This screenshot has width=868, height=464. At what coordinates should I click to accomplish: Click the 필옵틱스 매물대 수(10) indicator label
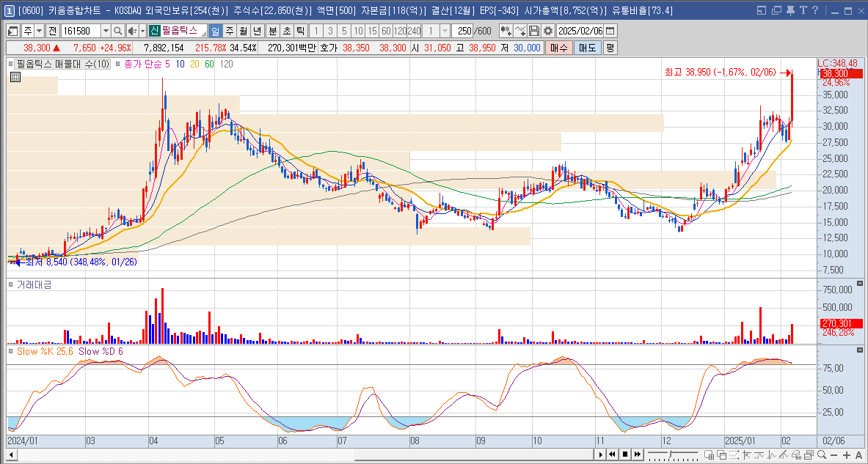point(63,65)
